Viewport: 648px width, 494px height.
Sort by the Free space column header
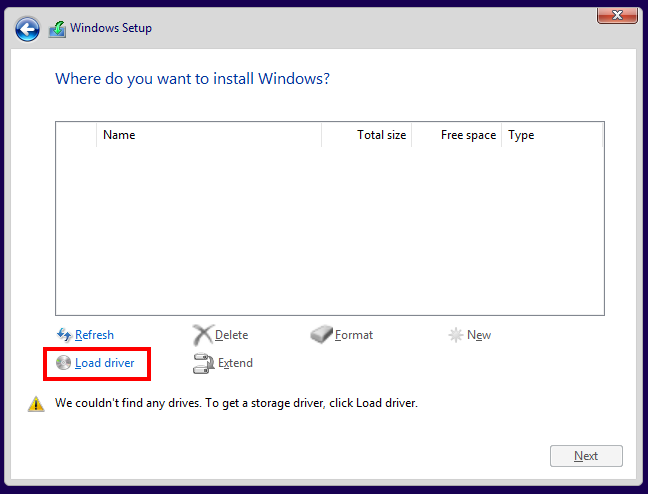point(457,135)
